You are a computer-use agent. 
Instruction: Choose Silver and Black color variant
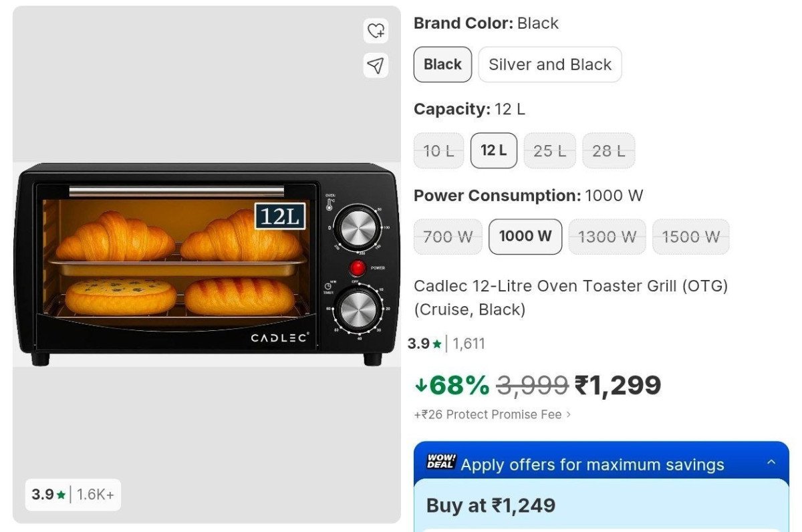549,65
